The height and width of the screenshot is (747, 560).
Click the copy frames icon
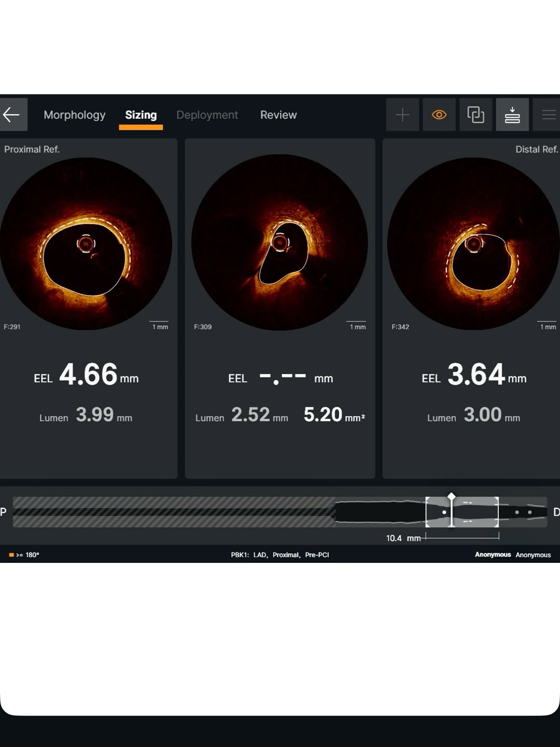(x=475, y=115)
